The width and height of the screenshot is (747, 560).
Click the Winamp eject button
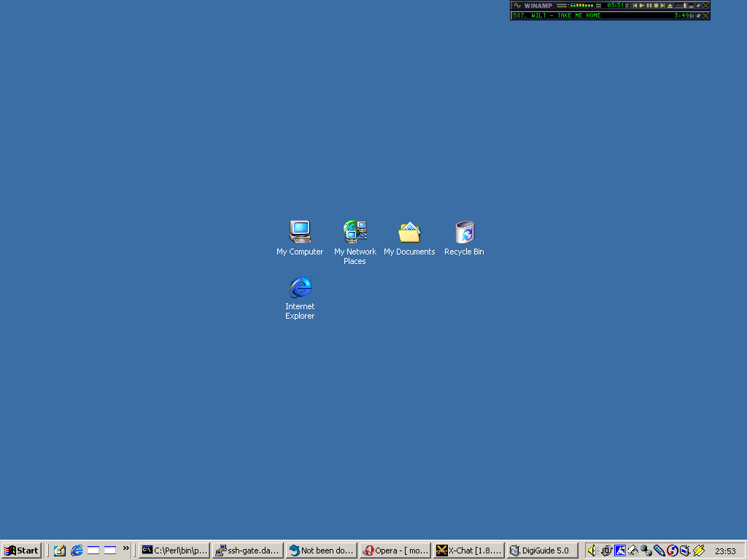coord(670,5)
